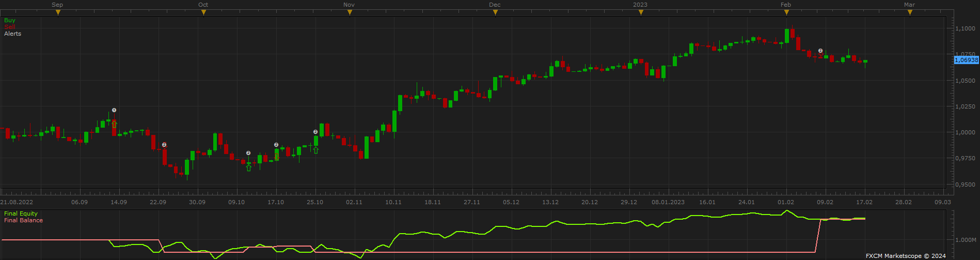Click the 21.08.2022 date label
Viewport: 980px width, 260px height.
[x=17, y=202]
